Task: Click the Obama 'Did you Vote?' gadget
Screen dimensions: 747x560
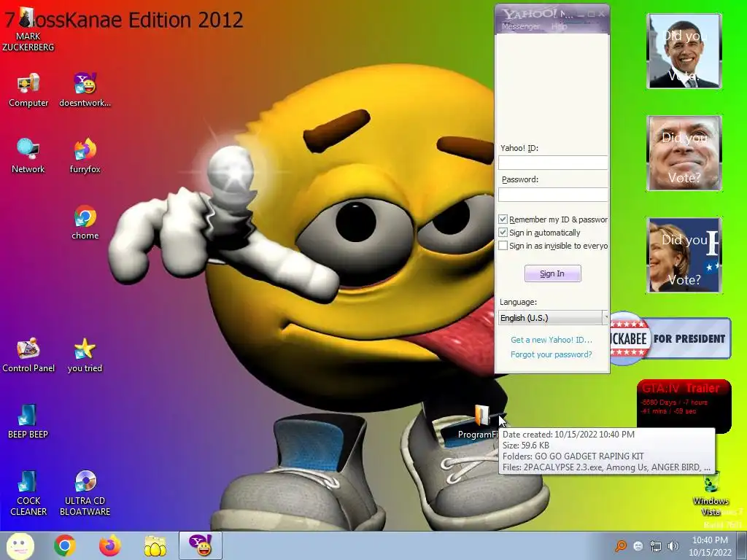Action: (684, 51)
